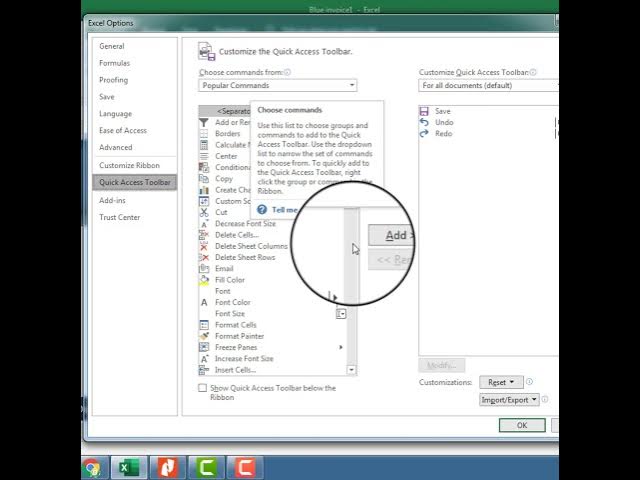
Task: Click the Tell me more link
Action: (x=285, y=210)
